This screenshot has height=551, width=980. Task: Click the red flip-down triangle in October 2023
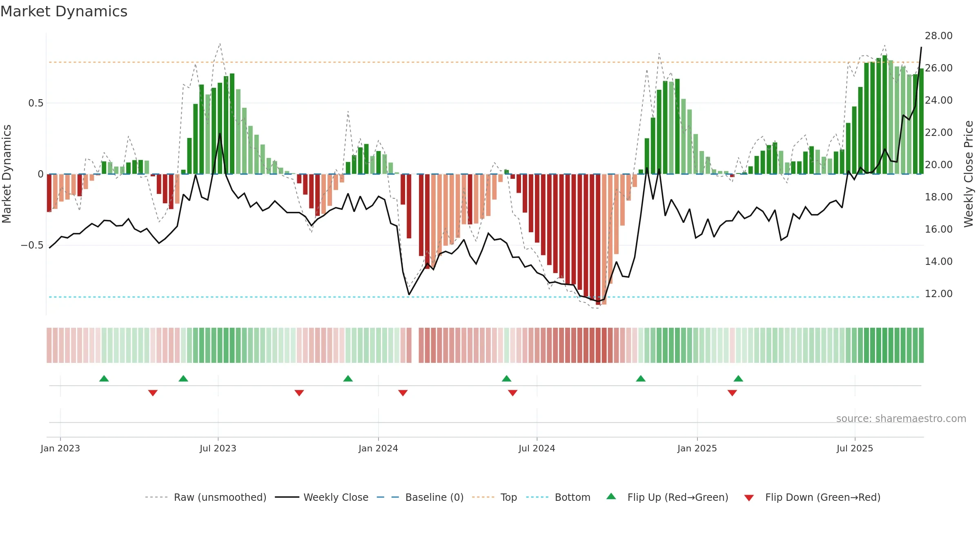pyautogui.click(x=299, y=393)
